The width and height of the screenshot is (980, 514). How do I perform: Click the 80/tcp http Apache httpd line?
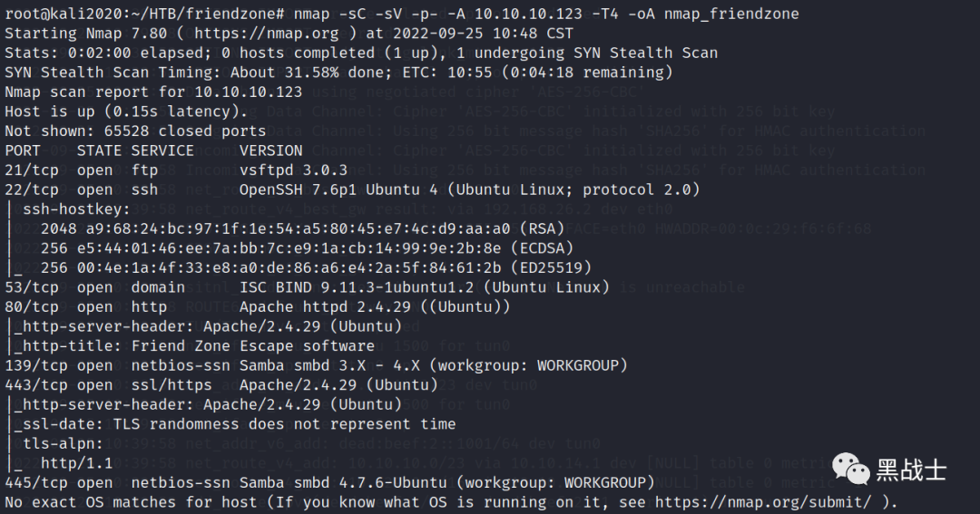pos(258,307)
